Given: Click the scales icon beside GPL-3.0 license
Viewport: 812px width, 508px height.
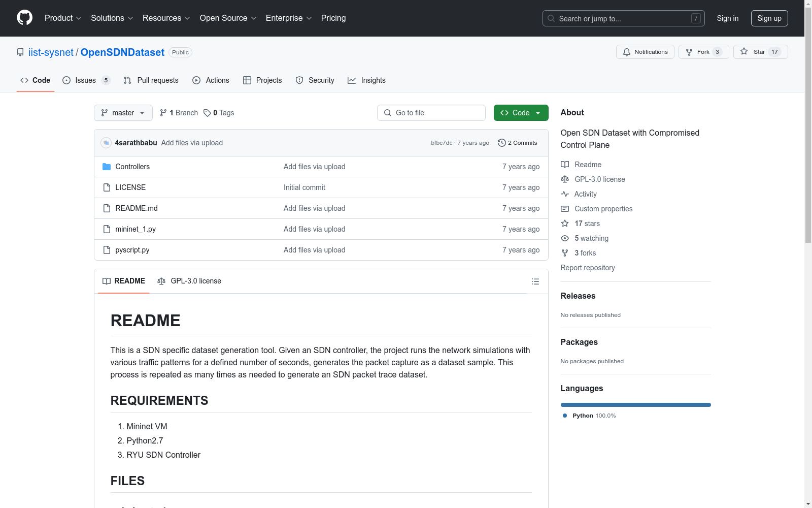Looking at the screenshot, I should click(565, 179).
